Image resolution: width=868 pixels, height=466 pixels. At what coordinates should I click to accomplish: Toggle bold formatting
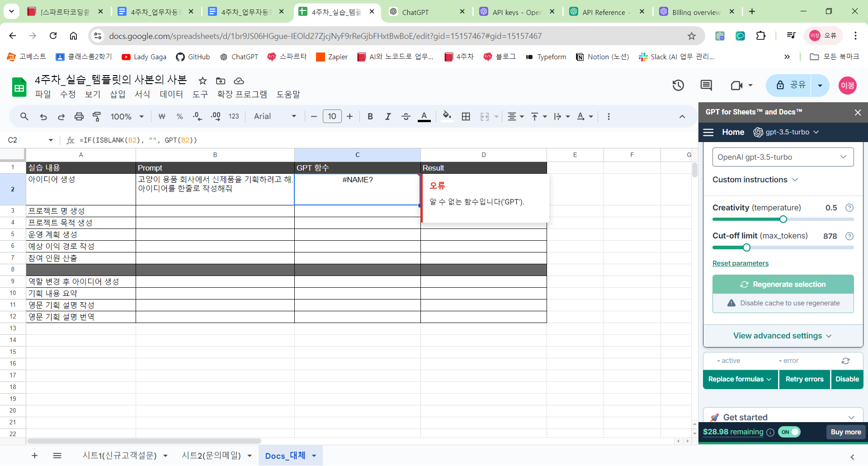370,117
